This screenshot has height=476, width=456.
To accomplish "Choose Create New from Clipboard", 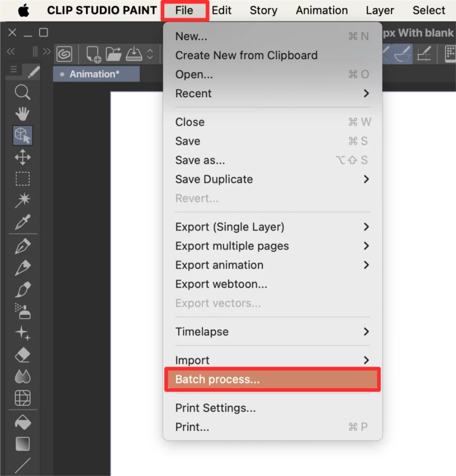I will (x=273, y=56).
